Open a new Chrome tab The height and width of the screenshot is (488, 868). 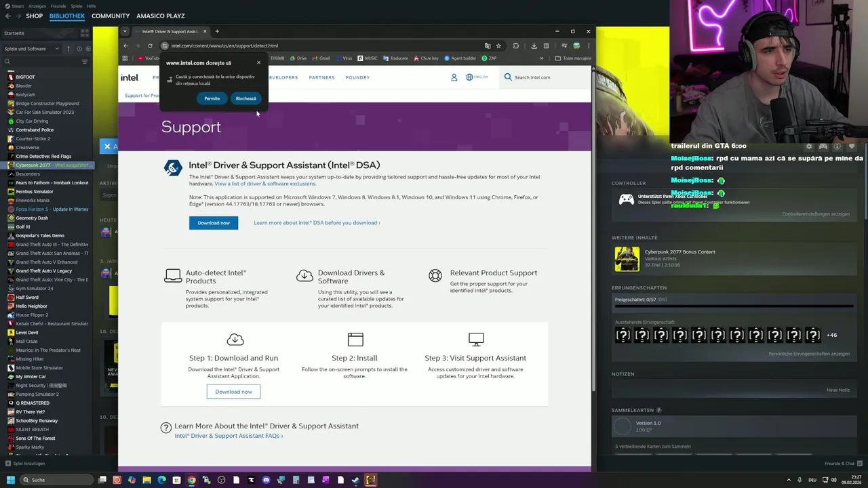tap(217, 31)
